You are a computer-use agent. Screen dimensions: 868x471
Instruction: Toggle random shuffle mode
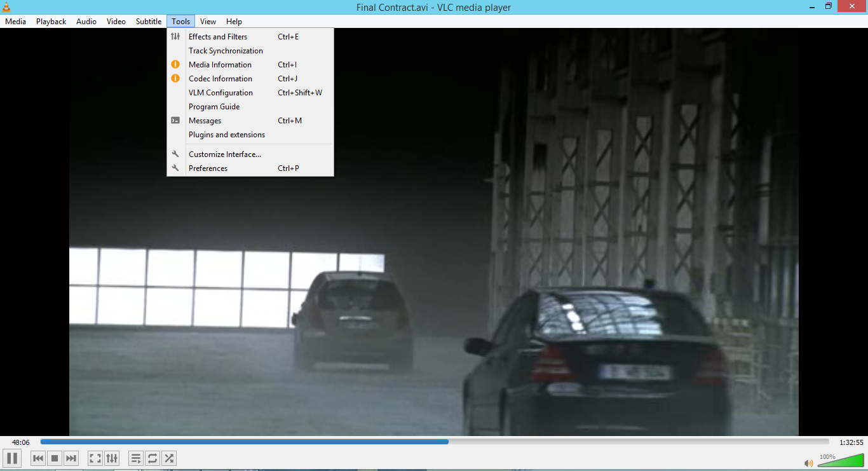[x=169, y=458]
